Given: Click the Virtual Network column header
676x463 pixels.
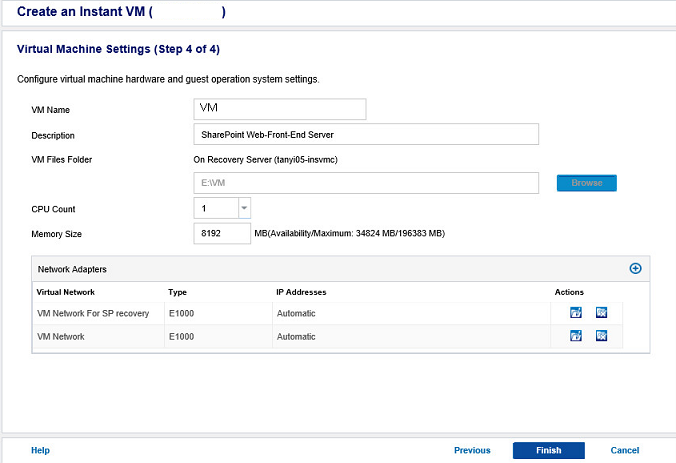Looking at the screenshot, I should pos(66,292).
